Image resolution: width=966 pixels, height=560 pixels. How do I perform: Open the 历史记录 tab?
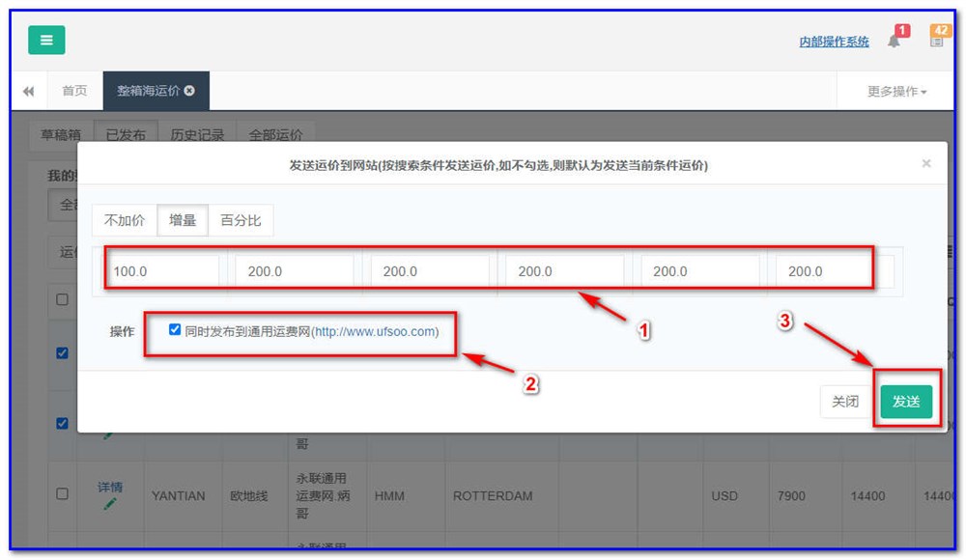click(x=197, y=136)
